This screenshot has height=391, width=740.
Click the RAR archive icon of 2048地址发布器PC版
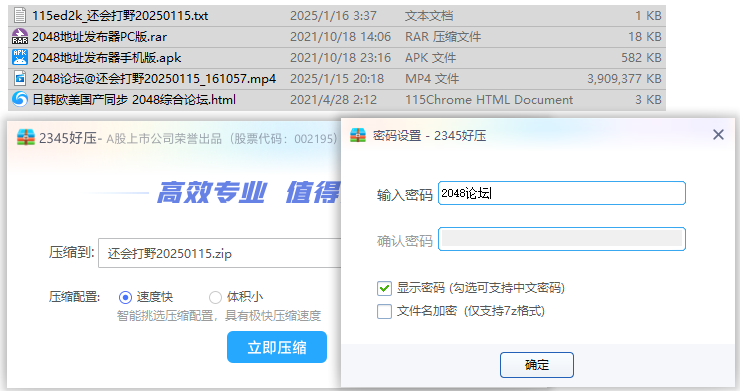tap(20, 36)
